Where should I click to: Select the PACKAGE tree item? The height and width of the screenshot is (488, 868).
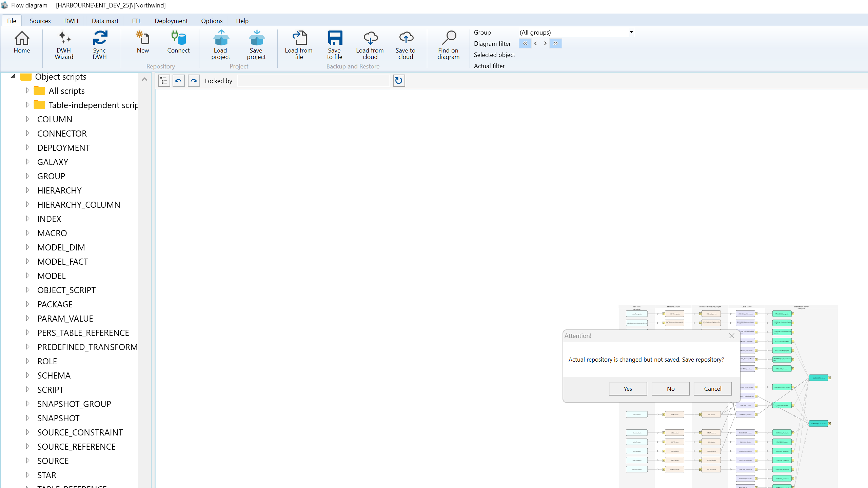click(55, 304)
